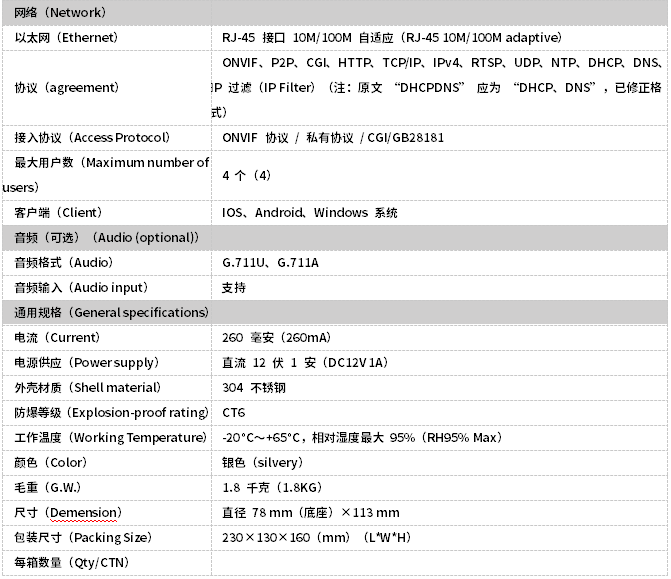Click the protocol list text starting with ONVIF, P2P

pos(440,63)
